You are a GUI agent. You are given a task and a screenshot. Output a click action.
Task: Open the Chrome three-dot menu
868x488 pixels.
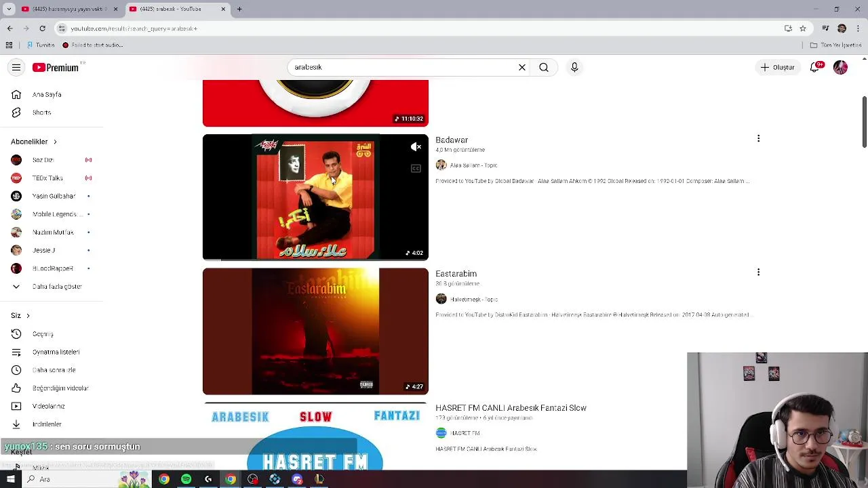859,28
